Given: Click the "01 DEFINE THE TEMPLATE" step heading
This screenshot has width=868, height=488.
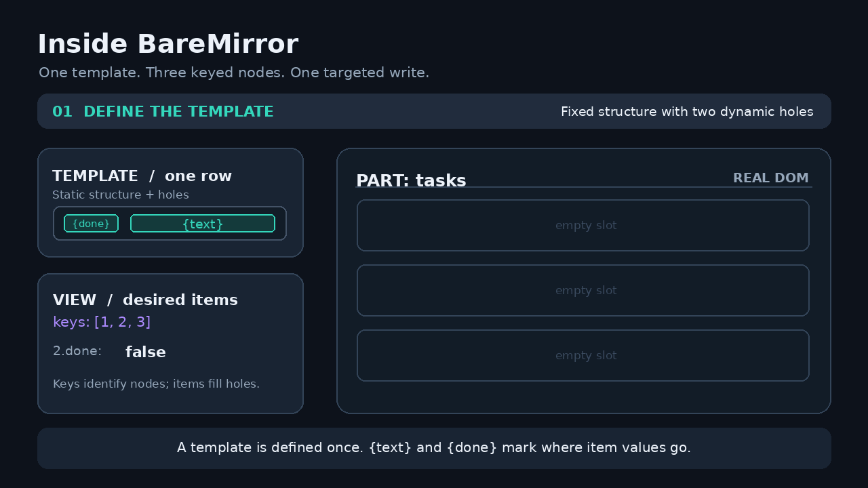Looking at the screenshot, I should click(163, 112).
